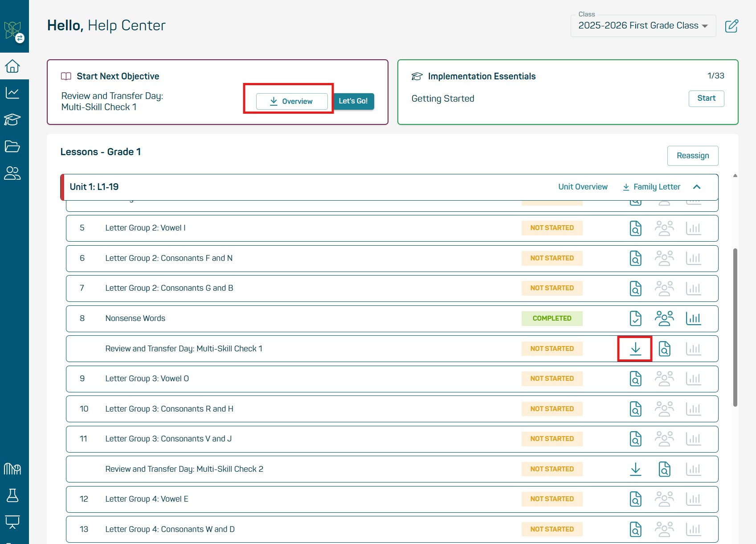This screenshot has width=756, height=544.
Task: Click the lesson preview icon for Nonsense Words
Action: (x=635, y=318)
